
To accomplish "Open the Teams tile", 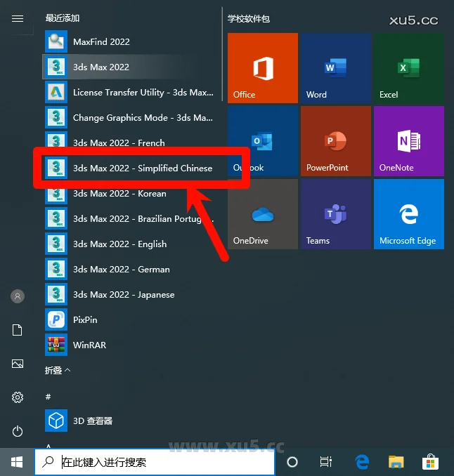I will (x=335, y=214).
